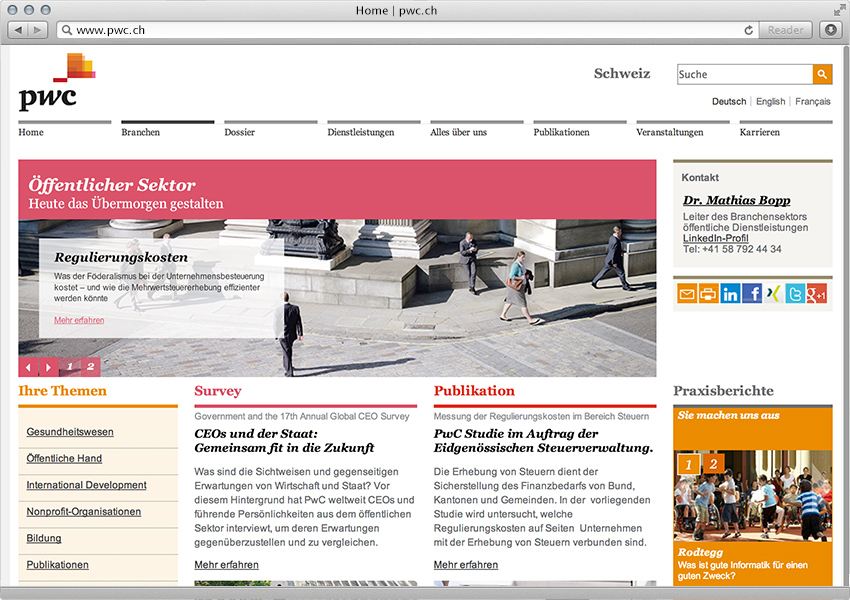Image resolution: width=850 pixels, height=600 pixels.
Task: Click the www.pwc.ch address bar
Action: pyautogui.click(x=407, y=30)
